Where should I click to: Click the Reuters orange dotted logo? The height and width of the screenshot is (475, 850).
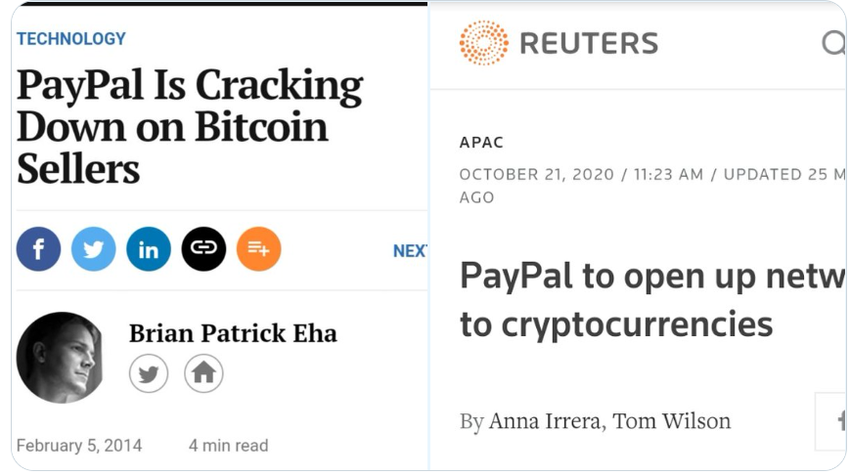click(x=483, y=43)
